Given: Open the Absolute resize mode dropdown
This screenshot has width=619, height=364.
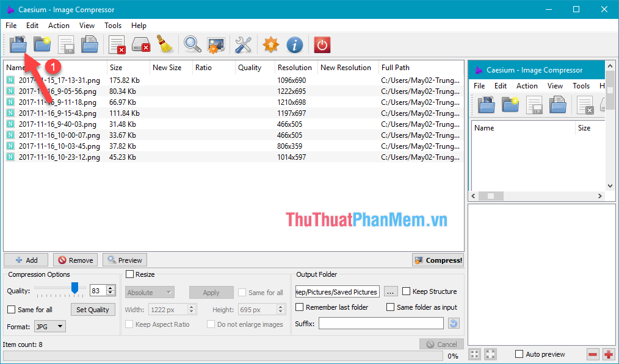Looking at the screenshot, I should [x=149, y=292].
